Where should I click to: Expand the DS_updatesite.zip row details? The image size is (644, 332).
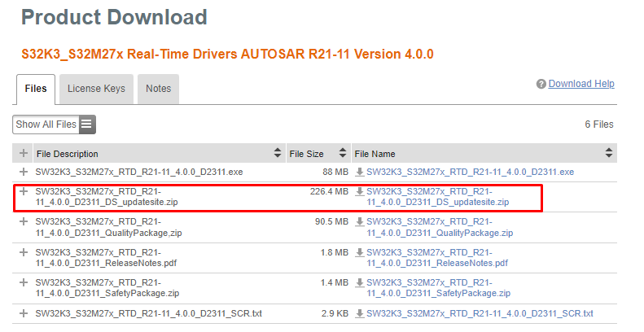pyautogui.click(x=24, y=192)
